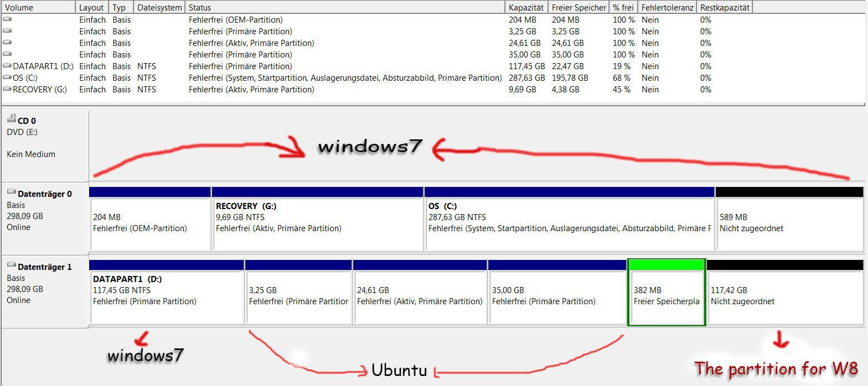
Task: Select the drive icon of the 35,00 GB volume row
Action: pyautogui.click(x=7, y=54)
